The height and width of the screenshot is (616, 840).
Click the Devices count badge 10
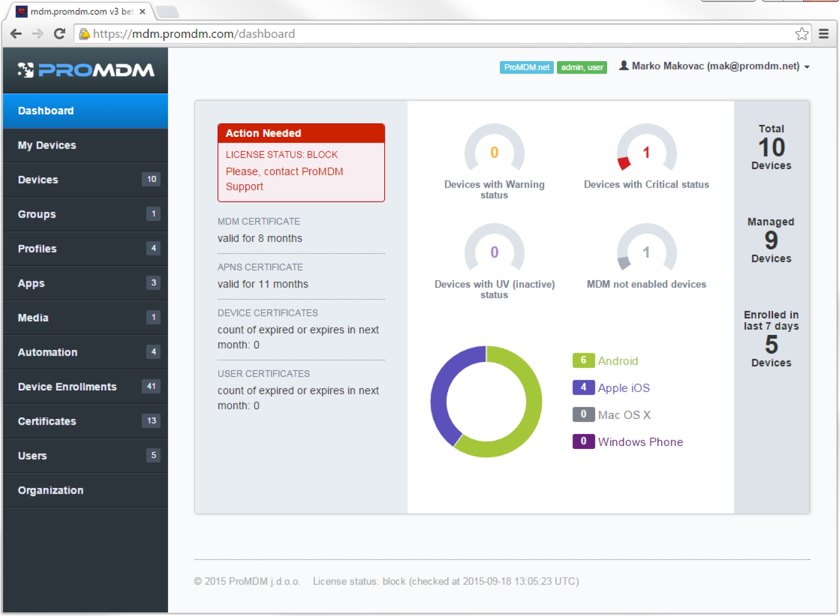click(x=151, y=179)
